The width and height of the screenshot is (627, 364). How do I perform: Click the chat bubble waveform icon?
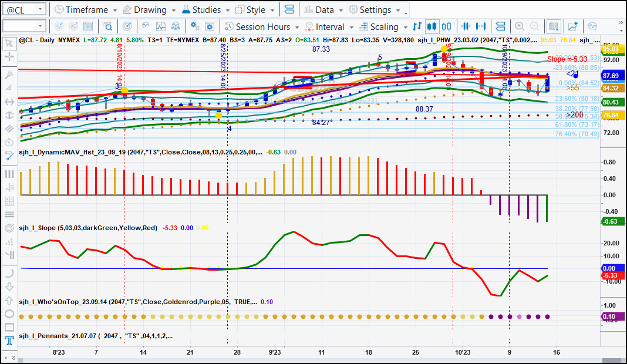pyautogui.click(x=592, y=26)
